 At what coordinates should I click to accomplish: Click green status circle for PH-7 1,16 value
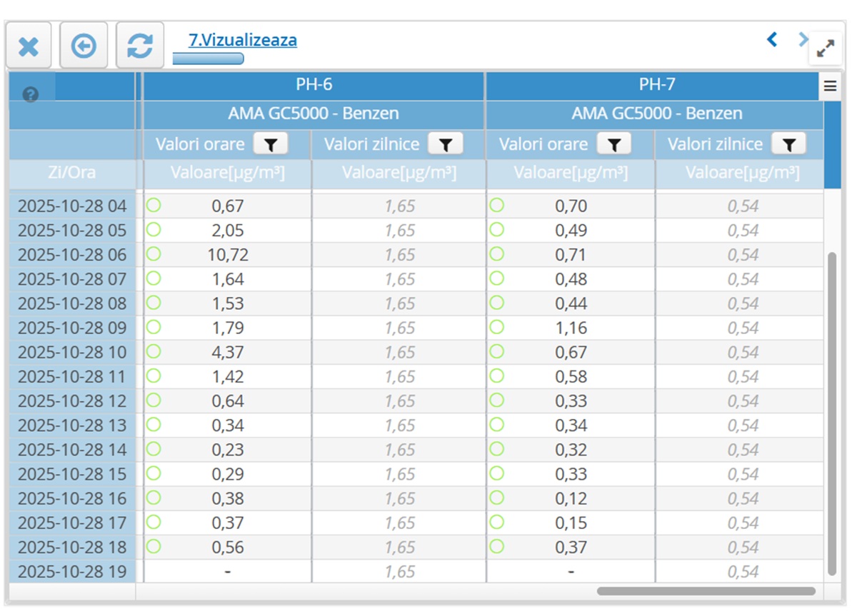497,327
